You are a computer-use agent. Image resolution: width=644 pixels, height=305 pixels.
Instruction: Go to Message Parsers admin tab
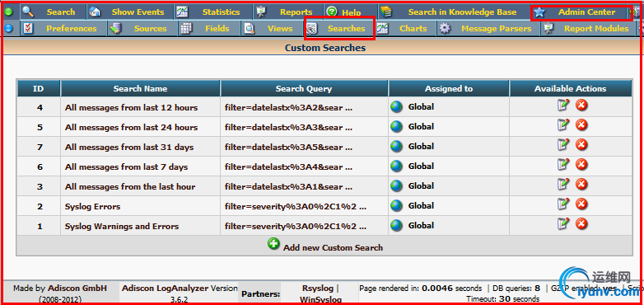tap(496, 29)
